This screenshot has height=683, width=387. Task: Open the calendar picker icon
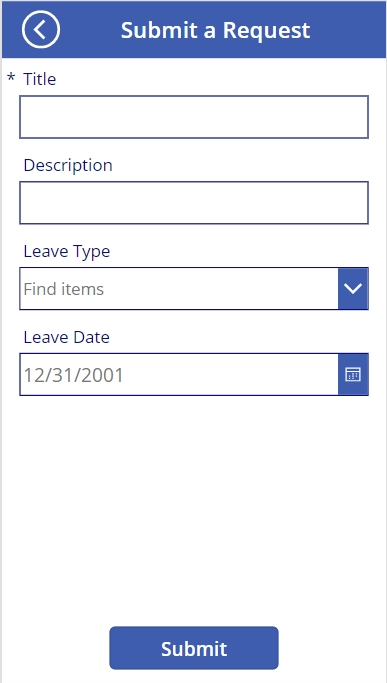click(353, 375)
